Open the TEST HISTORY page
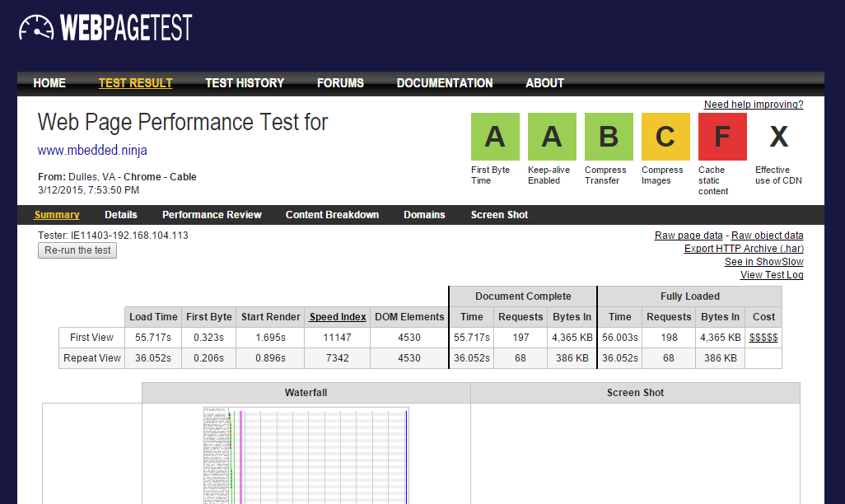 (245, 83)
